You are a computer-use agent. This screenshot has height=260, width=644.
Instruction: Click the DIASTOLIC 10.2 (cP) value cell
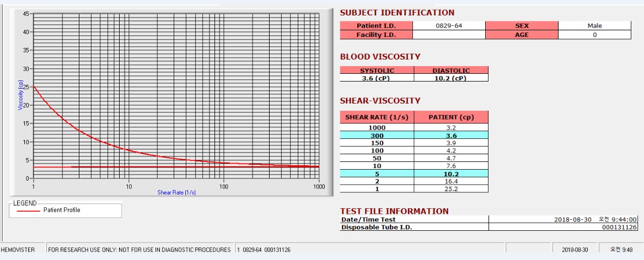click(x=451, y=78)
